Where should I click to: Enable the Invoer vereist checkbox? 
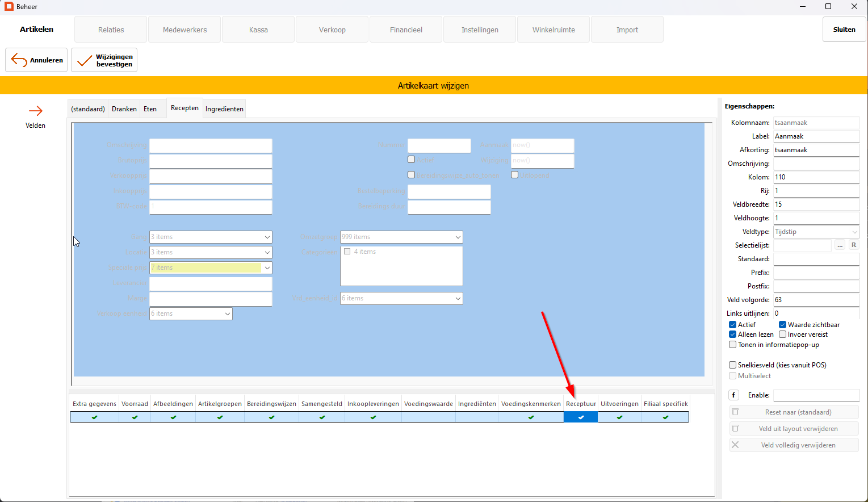[x=782, y=334]
